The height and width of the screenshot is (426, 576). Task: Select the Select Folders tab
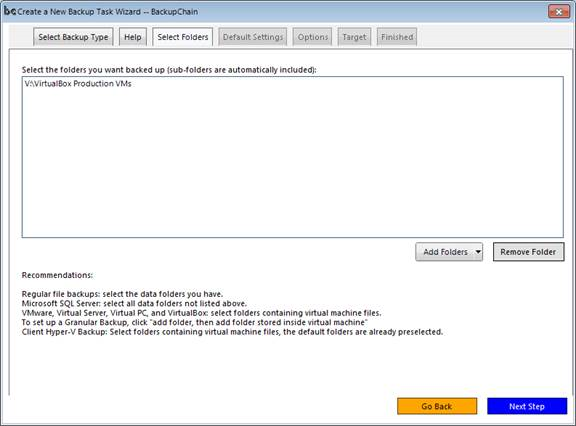(x=183, y=37)
